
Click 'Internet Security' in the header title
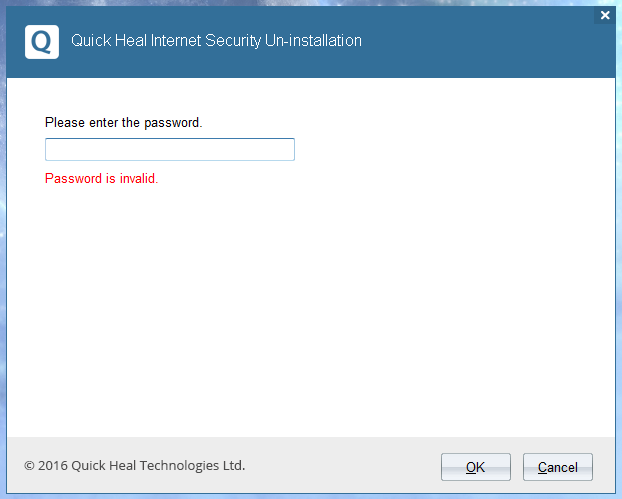click(207, 41)
